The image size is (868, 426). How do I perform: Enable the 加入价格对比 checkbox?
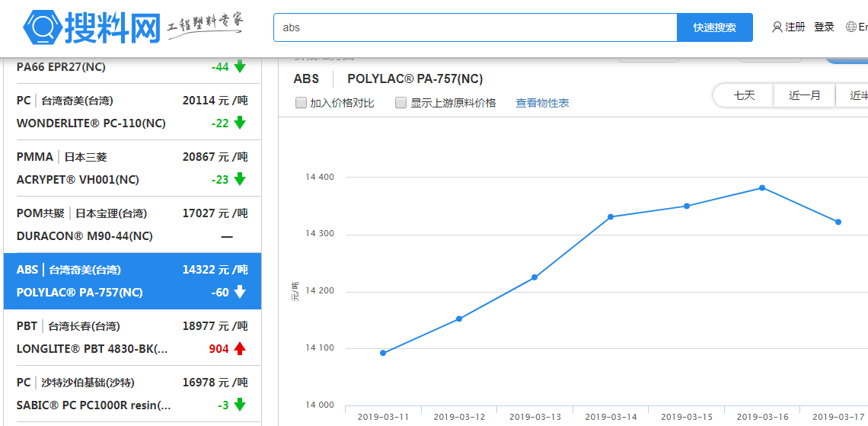click(301, 103)
